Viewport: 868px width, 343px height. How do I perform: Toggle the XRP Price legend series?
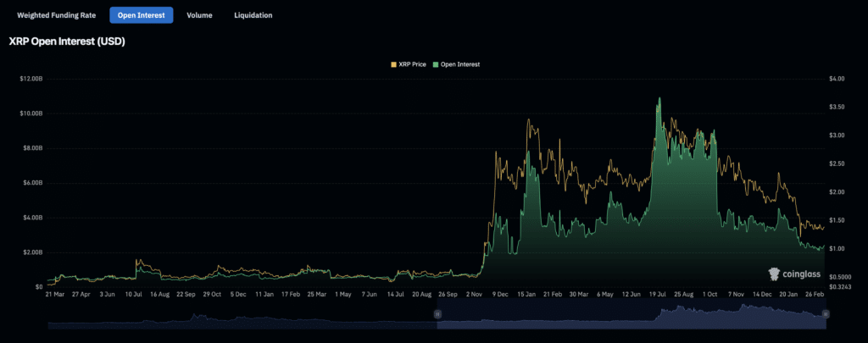coord(409,64)
